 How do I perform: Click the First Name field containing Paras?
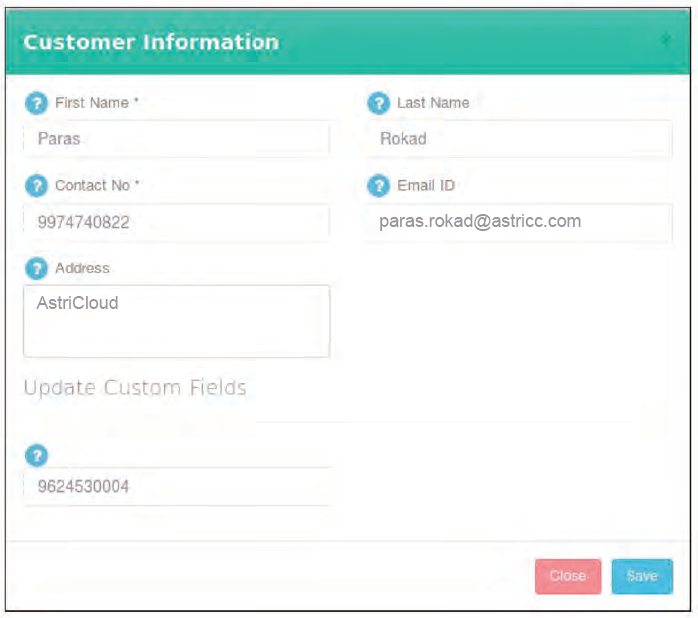176,139
